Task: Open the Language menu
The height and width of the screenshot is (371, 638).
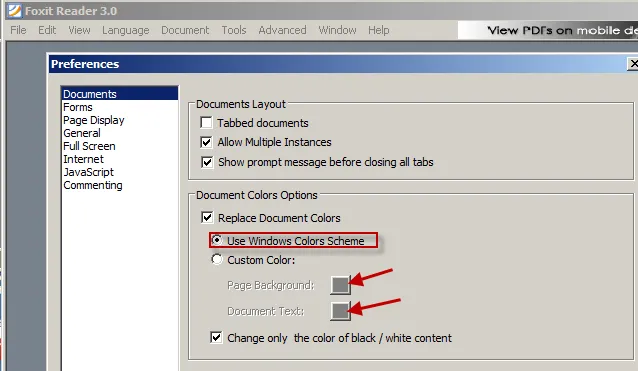Action: (126, 31)
